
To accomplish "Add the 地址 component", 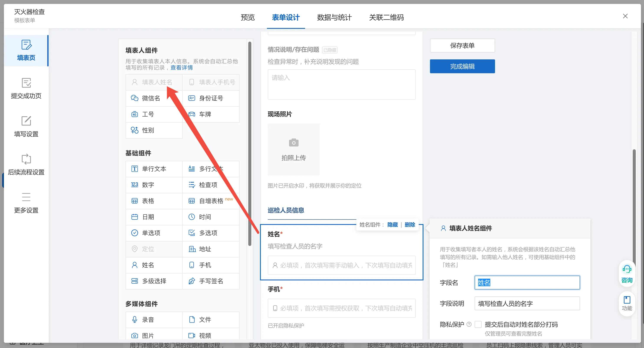I will click(211, 249).
